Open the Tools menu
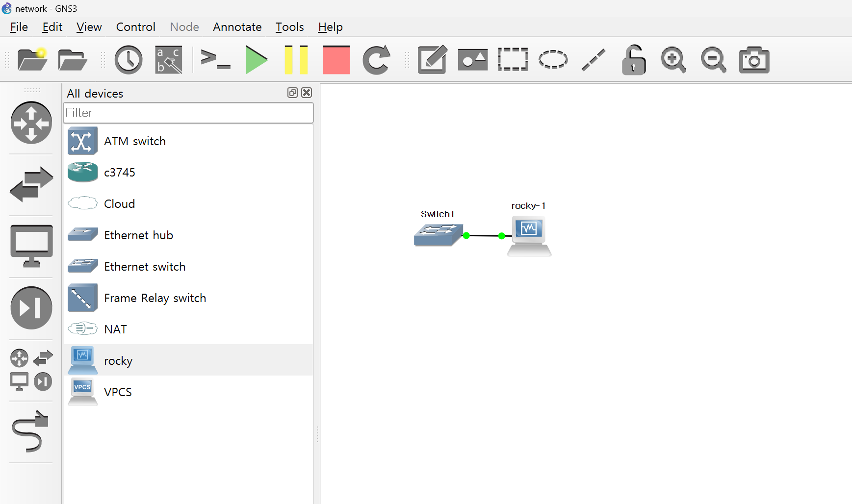 (289, 27)
